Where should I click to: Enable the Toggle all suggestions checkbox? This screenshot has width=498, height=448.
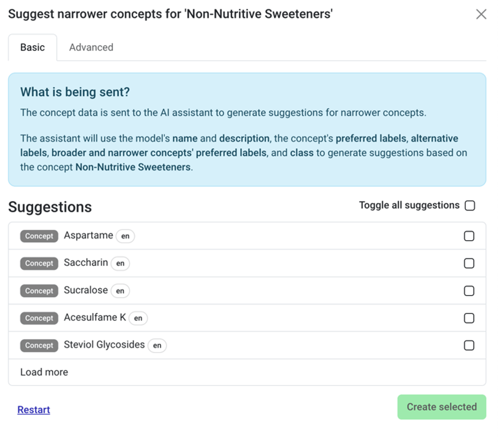(x=470, y=206)
